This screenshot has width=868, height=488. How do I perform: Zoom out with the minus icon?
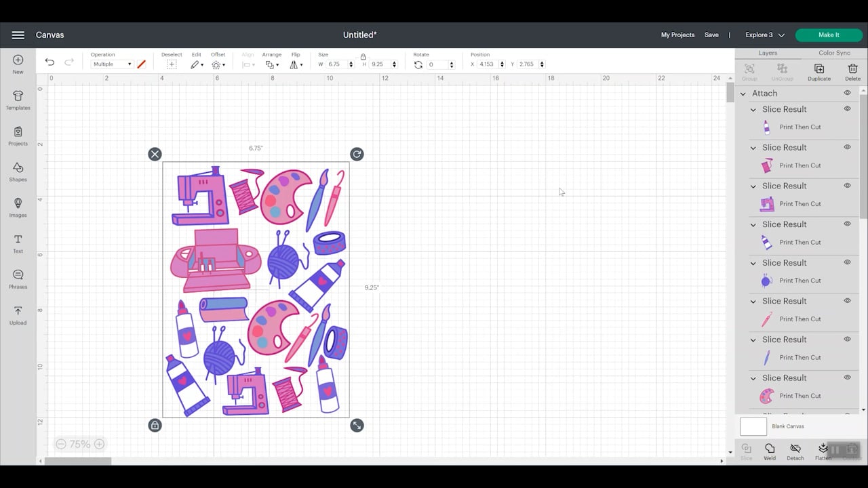(61, 444)
